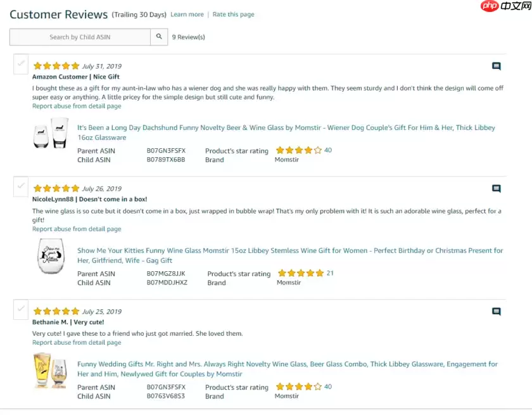Check the box beside Amazon Customer review
Viewport: 532px width, 415px height.
pyautogui.click(x=21, y=63)
